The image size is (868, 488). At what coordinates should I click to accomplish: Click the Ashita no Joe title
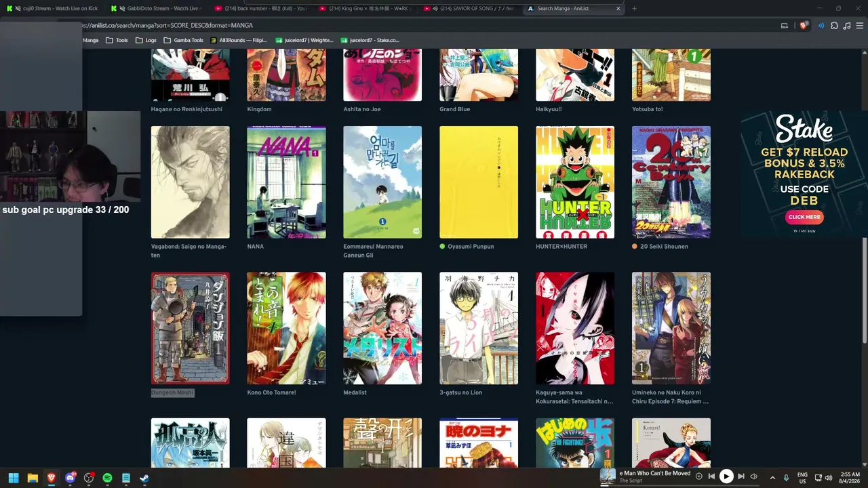pos(362,109)
